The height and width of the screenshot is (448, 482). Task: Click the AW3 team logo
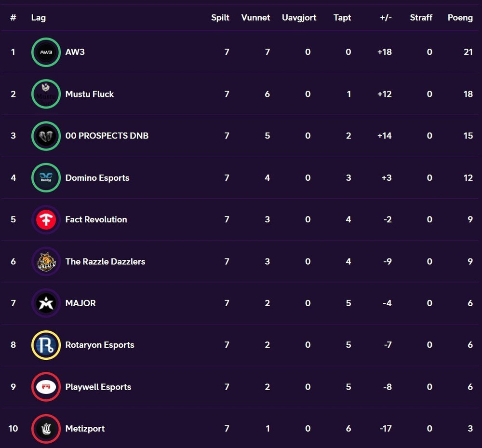click(46, 52)
